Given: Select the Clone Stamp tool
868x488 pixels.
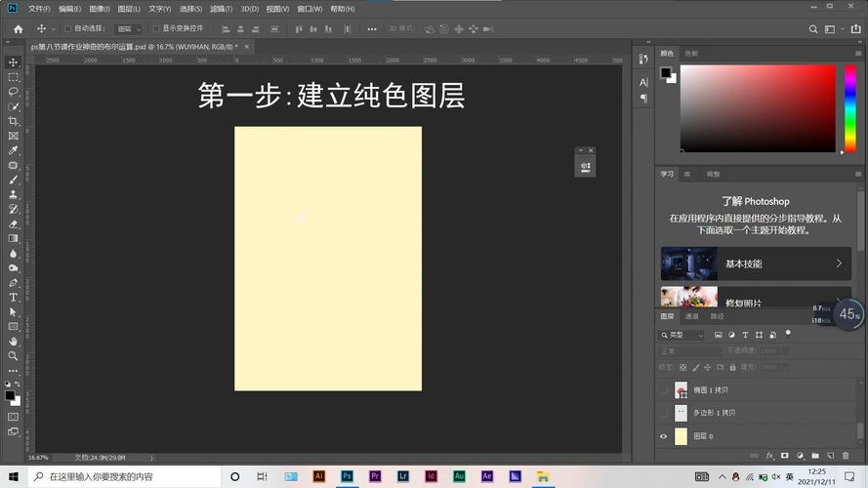Looking at the screenshot, I should point(14,194).
